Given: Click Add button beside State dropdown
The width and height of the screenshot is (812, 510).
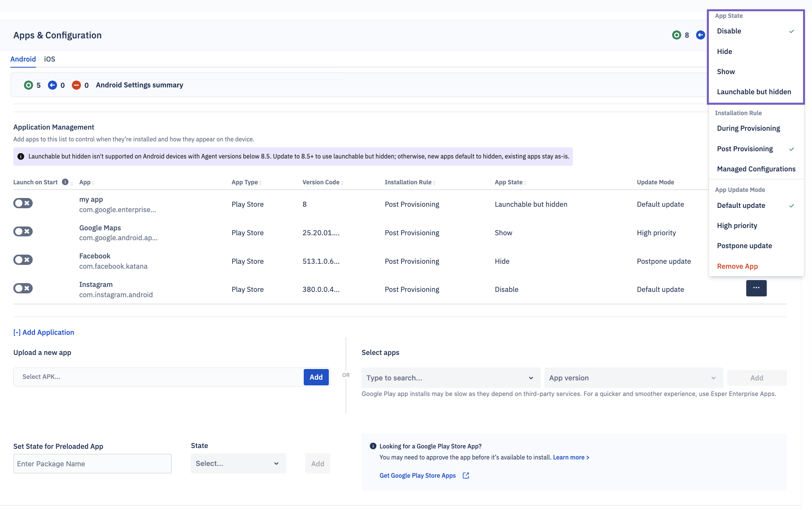Looking at the screenshot, I should pos(317,464).
